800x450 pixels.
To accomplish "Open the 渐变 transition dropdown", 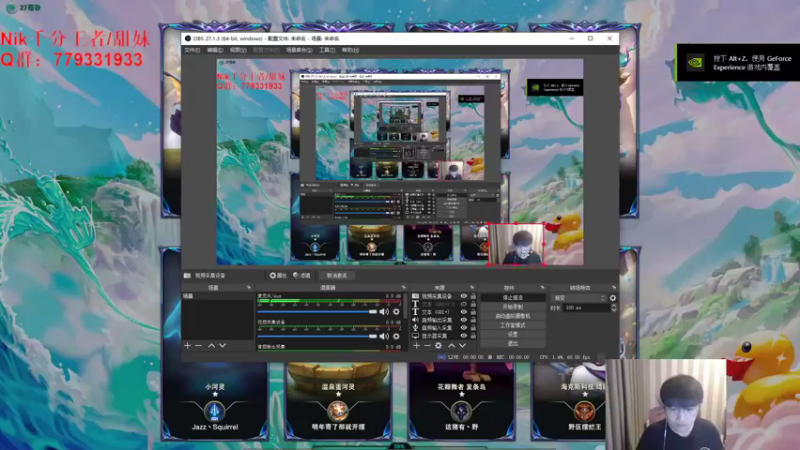I will click(x=580, y=298).
